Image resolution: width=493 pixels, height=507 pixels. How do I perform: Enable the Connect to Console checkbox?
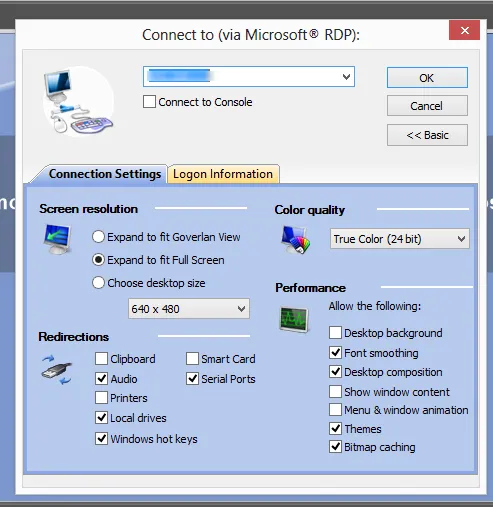[x=149, y=102]
